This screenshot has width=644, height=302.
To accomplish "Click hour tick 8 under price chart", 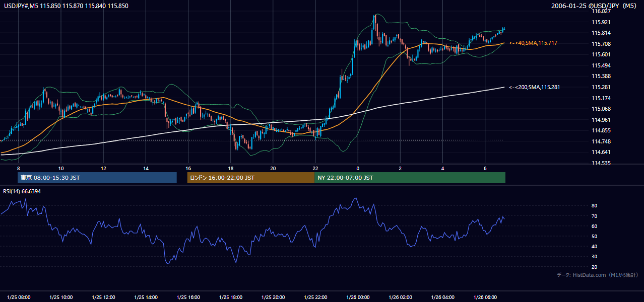I will point(19,168).
